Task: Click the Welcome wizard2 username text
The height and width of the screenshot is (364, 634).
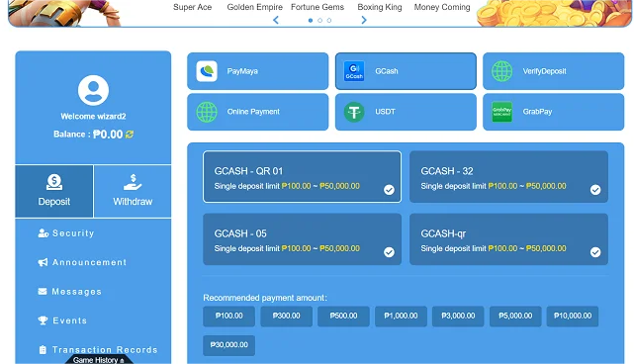Action: [93, 117]
